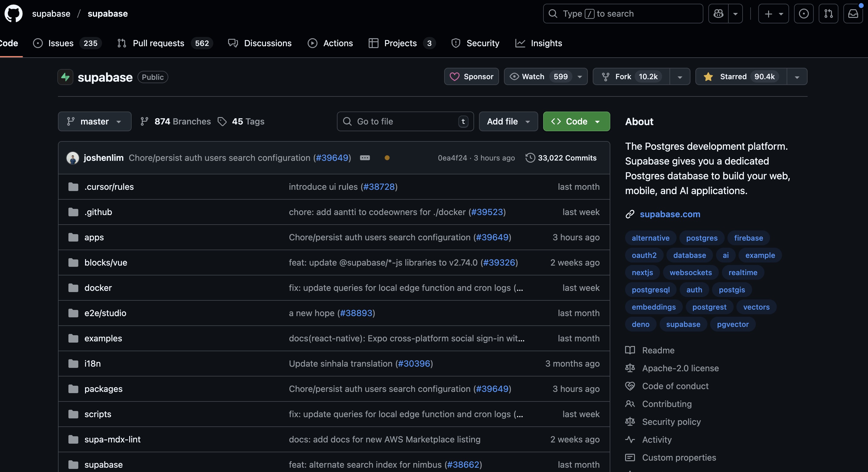This screenshot has width=868, height=472.
Task: Open the notifications inbox icon
Action: (x=853, y=14)
